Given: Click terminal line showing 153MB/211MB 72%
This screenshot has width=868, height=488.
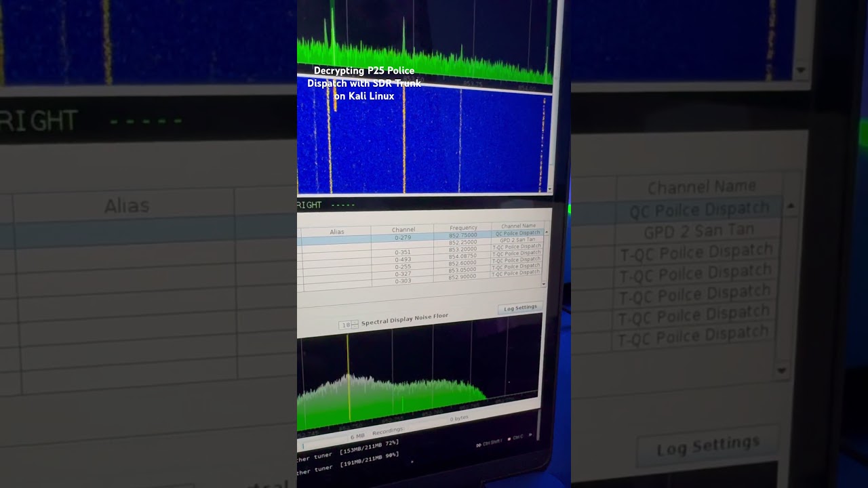Looking at the screenshot, I should (x=348, y=449).
